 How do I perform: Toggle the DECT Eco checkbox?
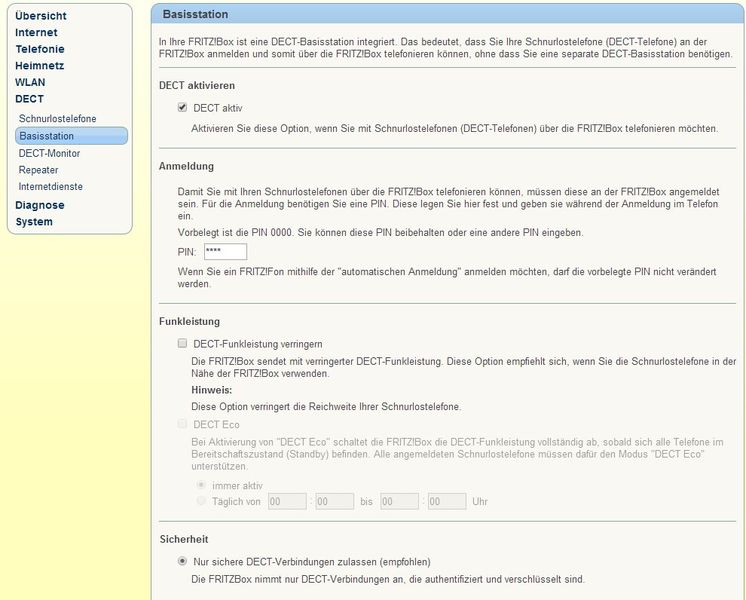click(182, 423)
